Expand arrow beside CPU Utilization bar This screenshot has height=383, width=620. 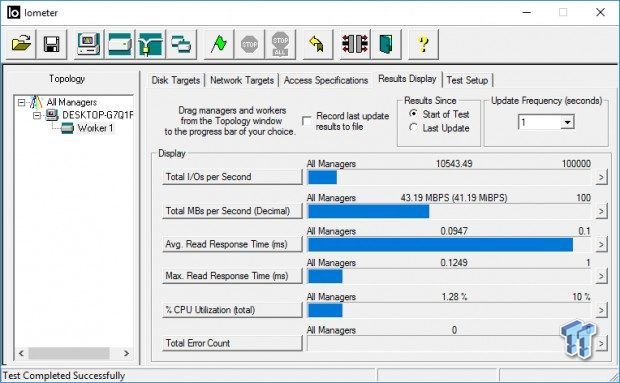(x=601, y=310)
